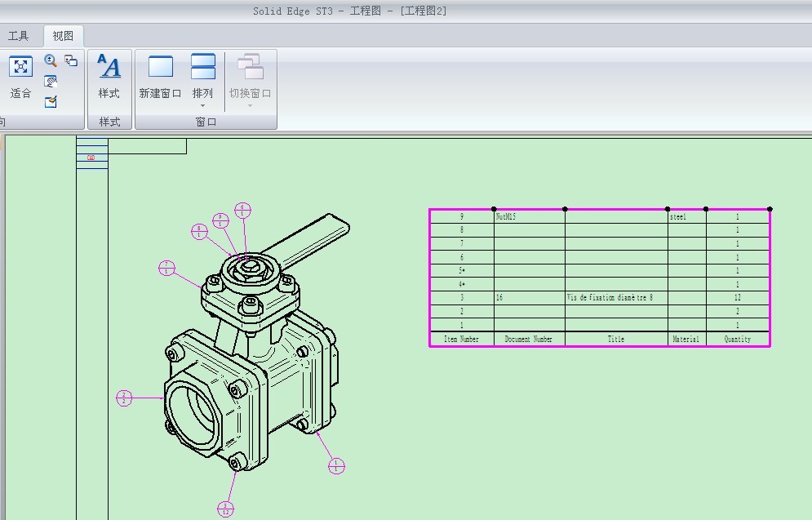This screenshot has height=520, width=812.
Task: Click the 排列 (Arrange) windows icon
Action: 203,66
